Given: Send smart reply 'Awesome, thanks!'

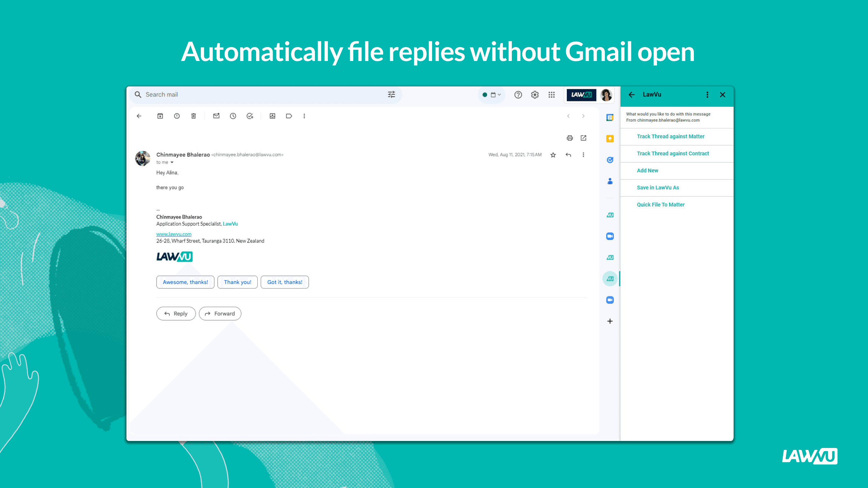Looking at the screenshot, I should click(x=185, y=282).
